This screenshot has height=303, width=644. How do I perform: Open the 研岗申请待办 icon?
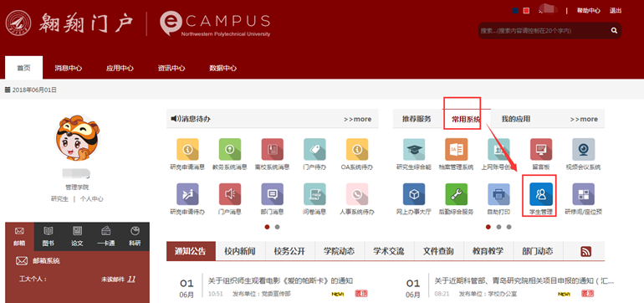[x=187, y=194]
